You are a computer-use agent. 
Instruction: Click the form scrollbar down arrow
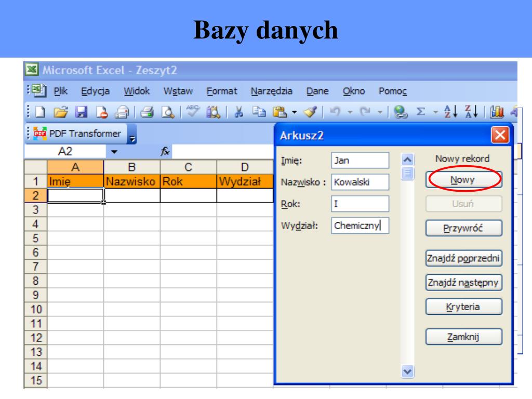coord(407,371)
